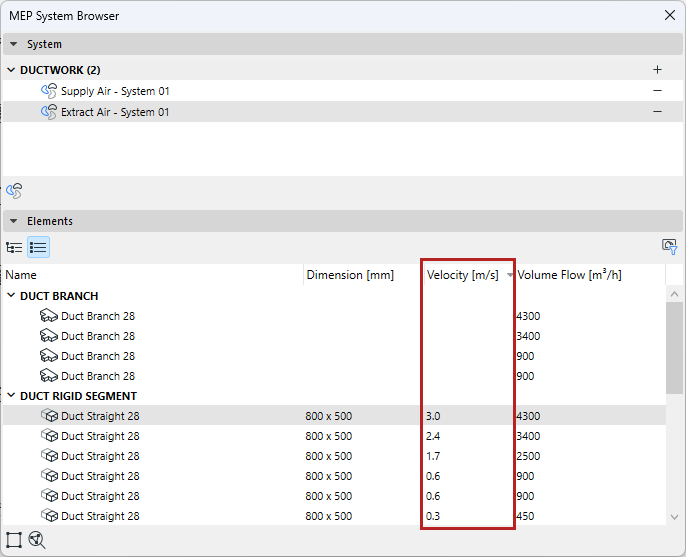Click the elements list scroll down arrow

click(674, 517)
